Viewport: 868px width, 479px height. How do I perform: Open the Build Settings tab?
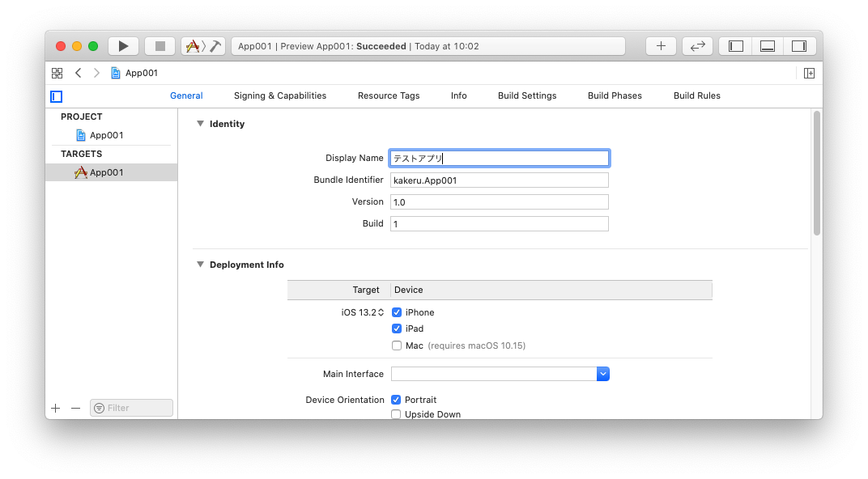pos(527,95)
